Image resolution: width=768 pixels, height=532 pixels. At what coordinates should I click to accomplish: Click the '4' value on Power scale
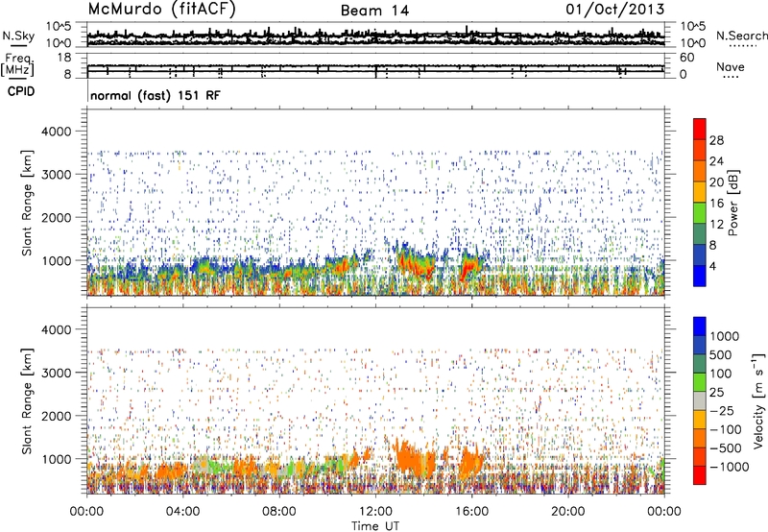click(712, 267)
